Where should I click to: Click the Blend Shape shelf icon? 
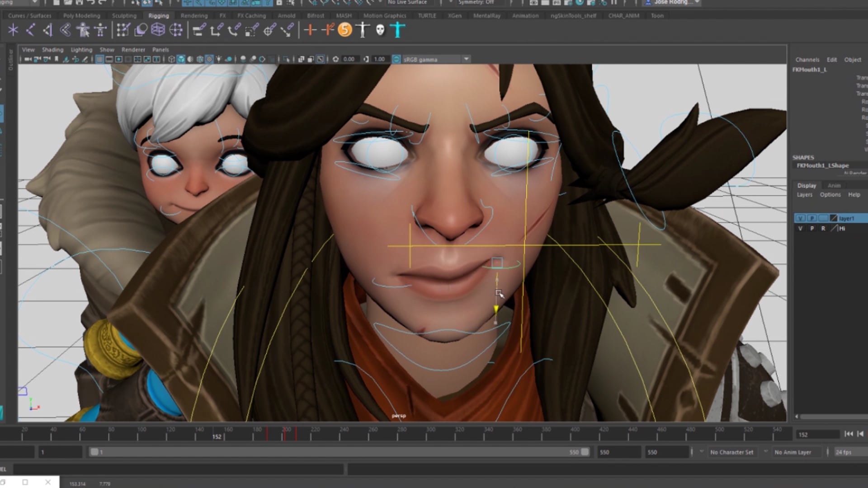141,30
